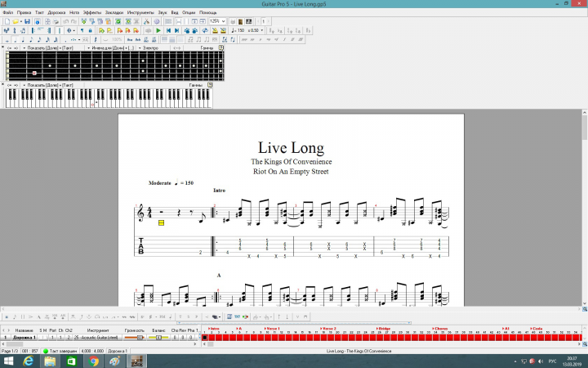Jump to the Coda section marker
This screenshot has width=588, height=368.
(537, 329)
